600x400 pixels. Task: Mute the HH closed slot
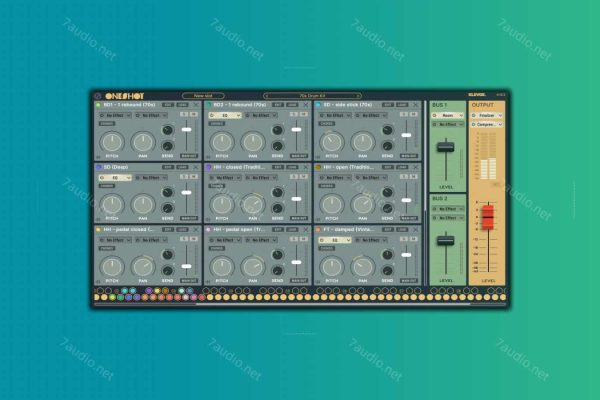[x=303, y=177]
